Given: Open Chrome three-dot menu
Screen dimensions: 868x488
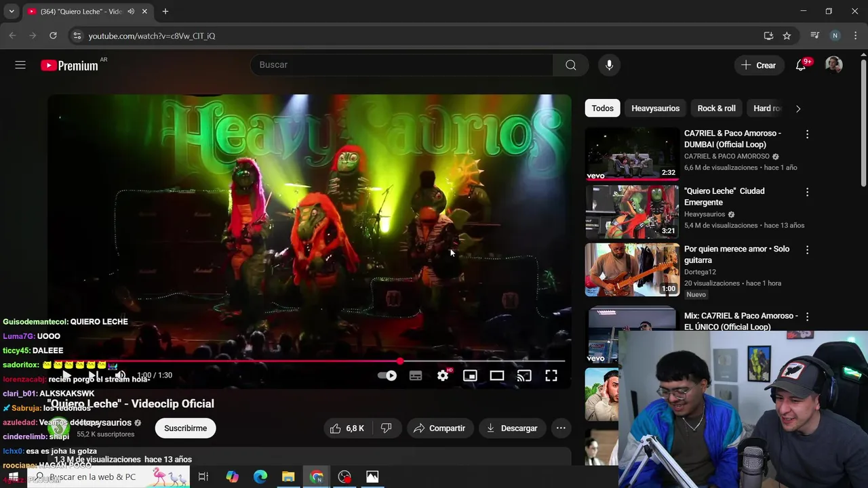Looking at the screenshot, I should click(x=855, y=36).
